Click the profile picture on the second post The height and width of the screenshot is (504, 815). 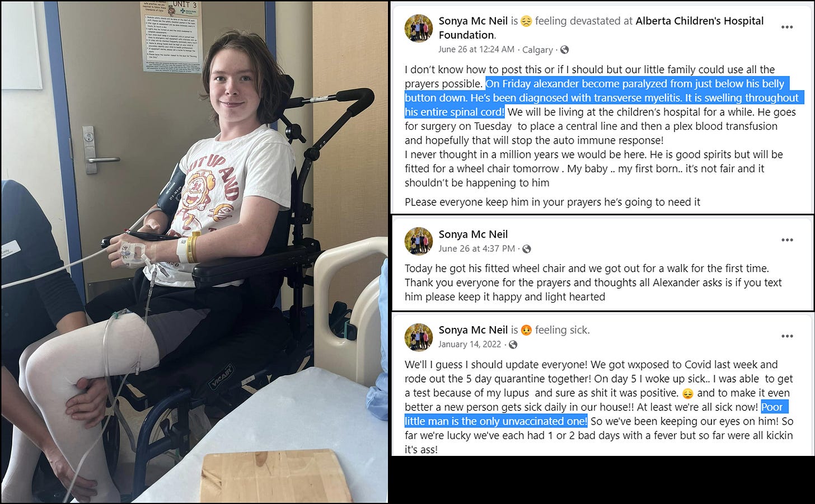point(419,241)
